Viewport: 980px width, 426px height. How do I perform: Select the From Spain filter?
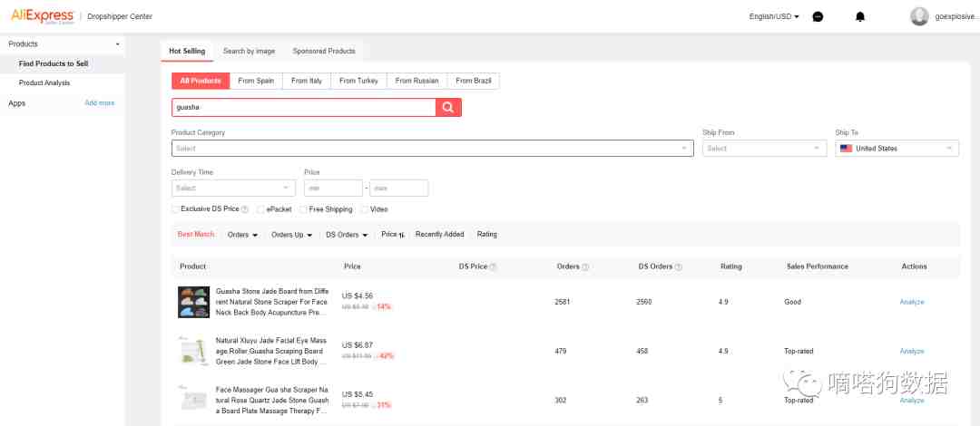coord(256,82)
